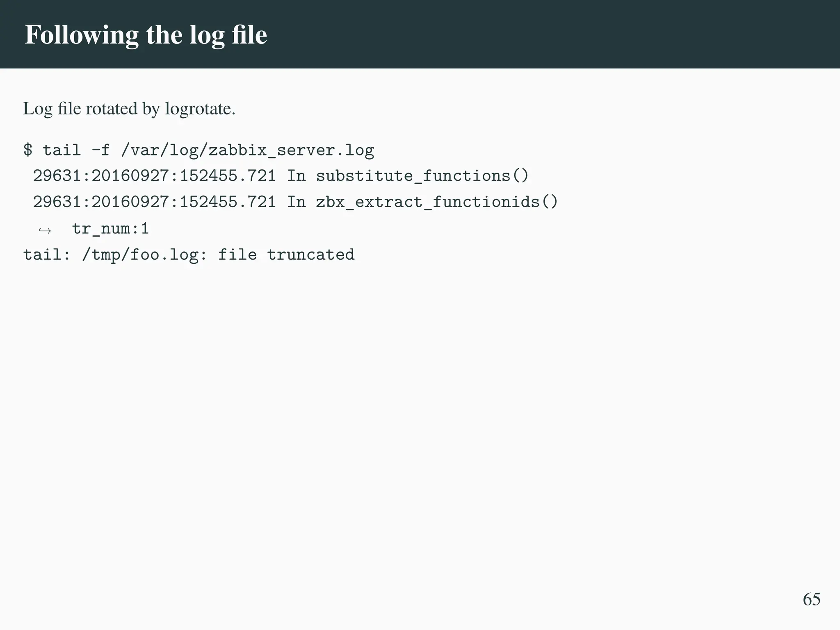Click the sentence 'Log file rotated by logrotate.'
840x630 pixels.
(129, 109)
